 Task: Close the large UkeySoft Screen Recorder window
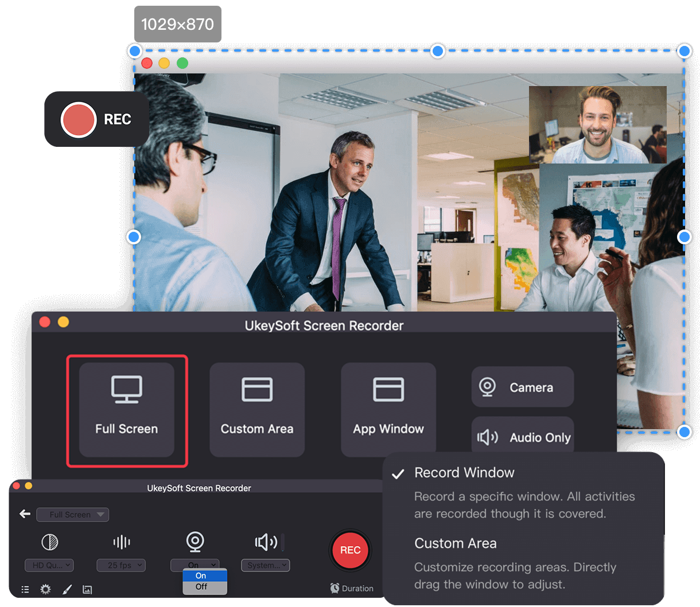(45, 322)
